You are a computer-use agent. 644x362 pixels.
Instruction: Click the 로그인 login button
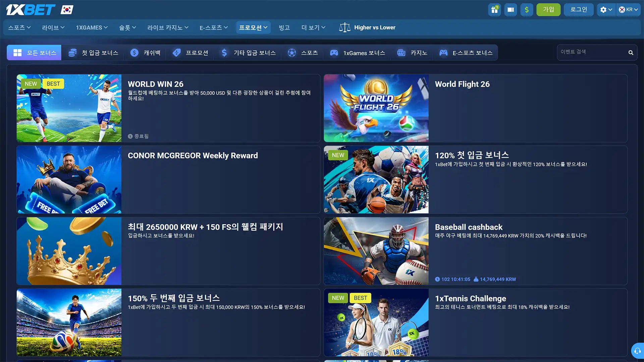click(579, 10)
